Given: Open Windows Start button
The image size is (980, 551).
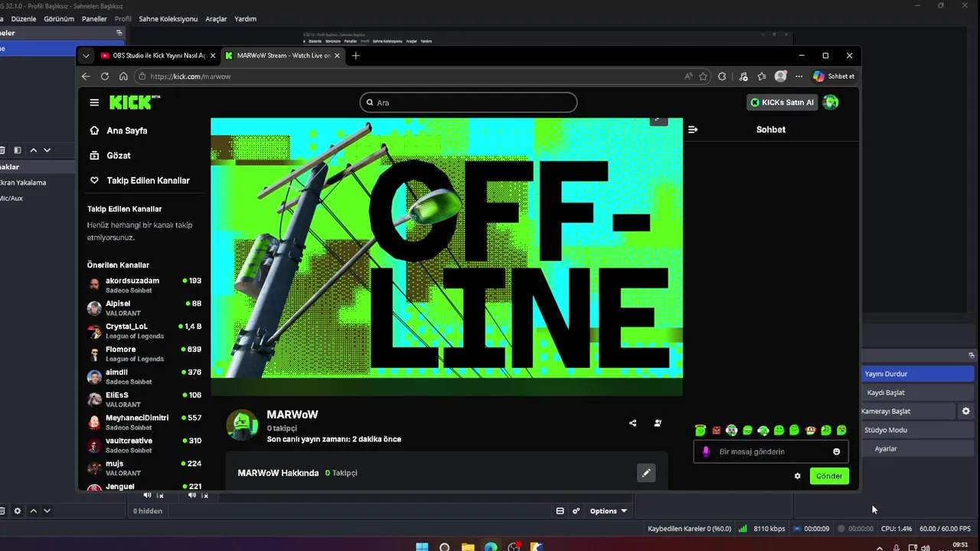Looking at the screenshot, I should click(x=422, y=547).
